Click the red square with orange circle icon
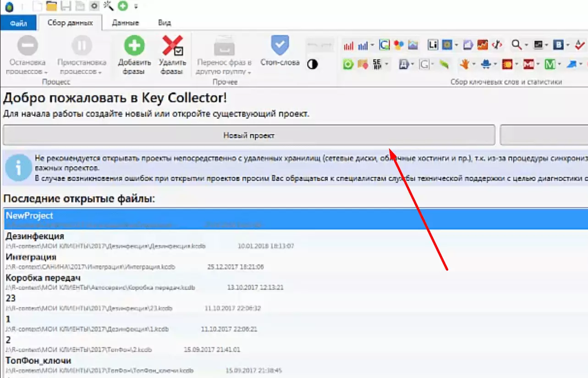588x378 pixels. pos(507,65)
